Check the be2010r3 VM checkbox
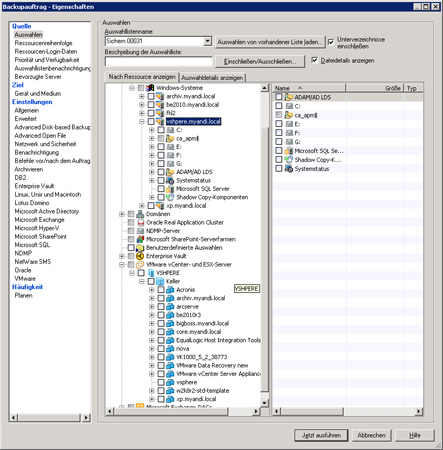The width and height of the screenshot is (443, 450). [x=161, y=315]
